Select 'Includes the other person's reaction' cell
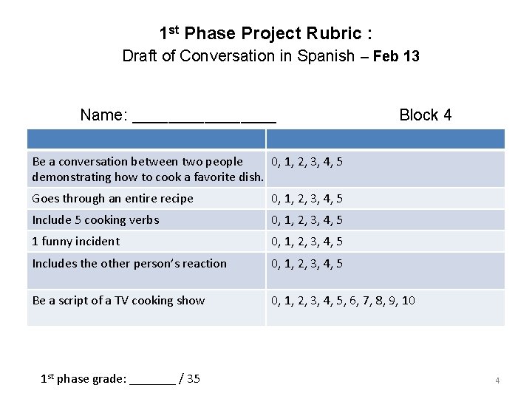 129,263
